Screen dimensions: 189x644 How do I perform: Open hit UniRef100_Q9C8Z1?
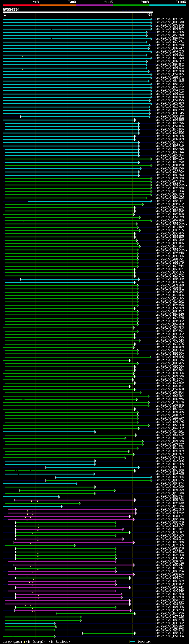(x=170, y=19)
